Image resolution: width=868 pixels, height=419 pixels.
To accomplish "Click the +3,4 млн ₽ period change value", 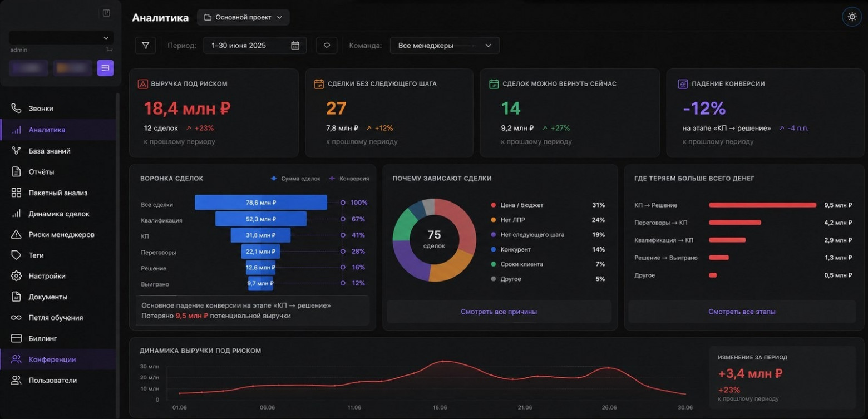I will click(751, 373).
